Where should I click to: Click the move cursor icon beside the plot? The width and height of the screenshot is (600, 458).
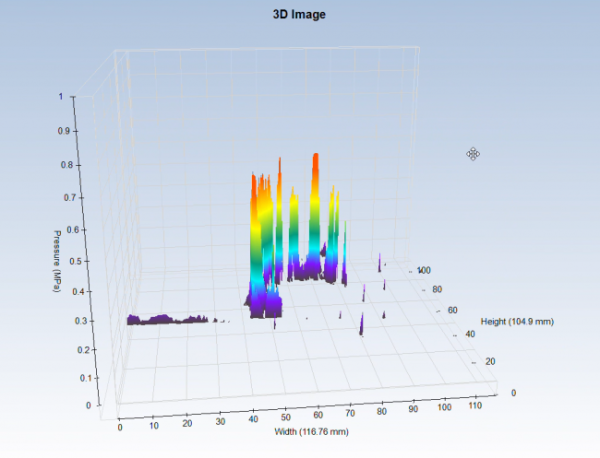click(x=473, y=154)
